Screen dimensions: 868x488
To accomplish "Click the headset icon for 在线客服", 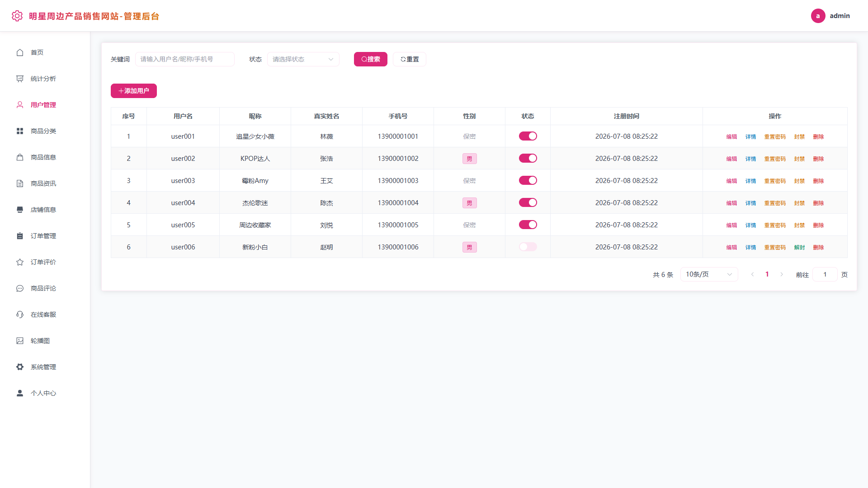I will (20, 314).
